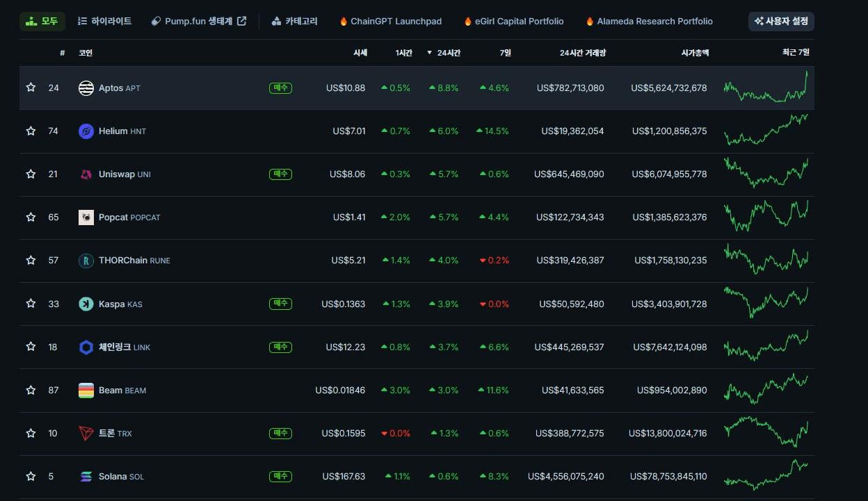Click the Kaspa coin logo icon
This screenshot has height=501, width=868.
(86, 304)
